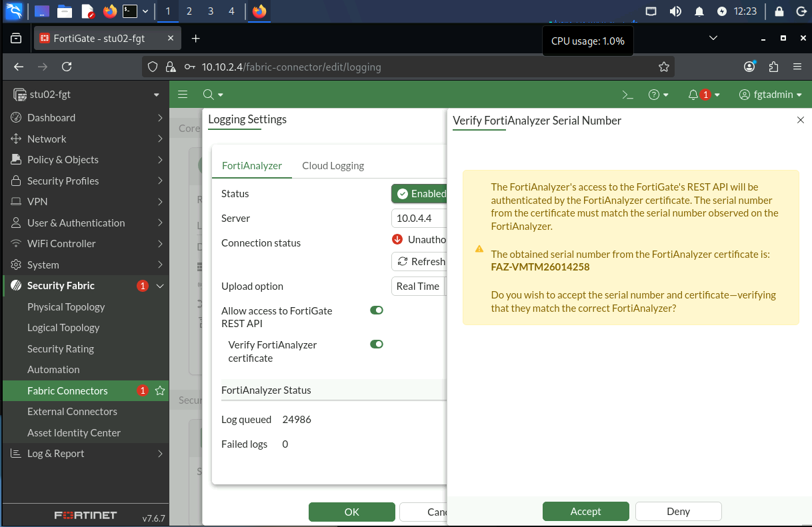
Task: Star the Fabric Connectors favorite icon
Action: tap(160, 390)
